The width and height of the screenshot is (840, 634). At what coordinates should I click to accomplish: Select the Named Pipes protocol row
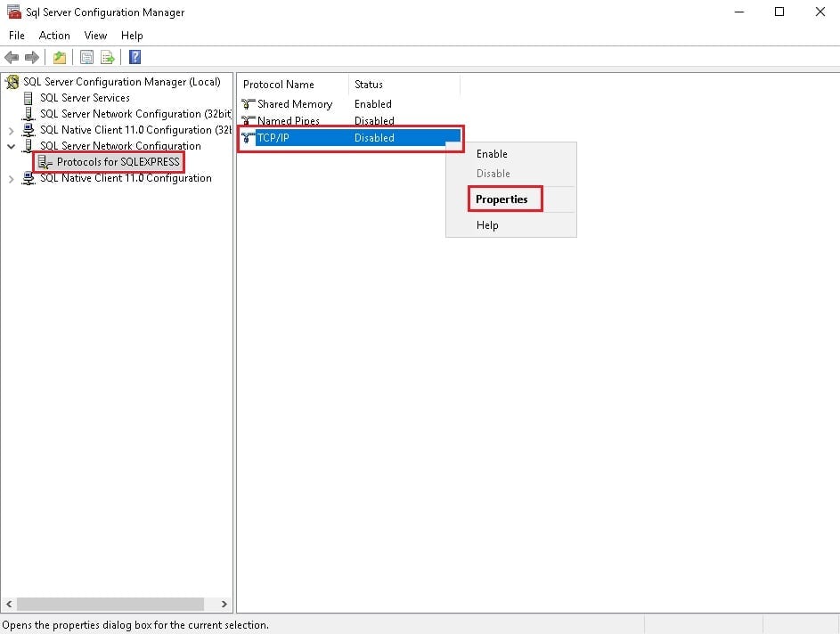349,120
